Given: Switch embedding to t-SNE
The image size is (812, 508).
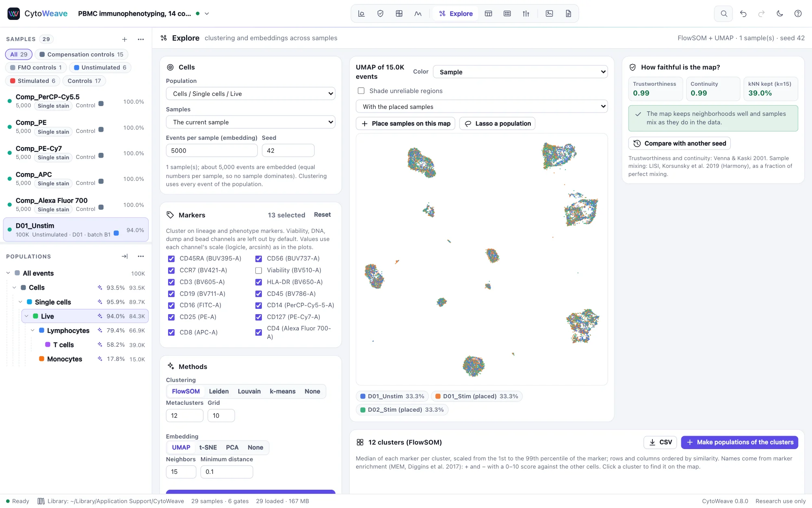Looking at the screenshot, I should [x=208, y=447].
